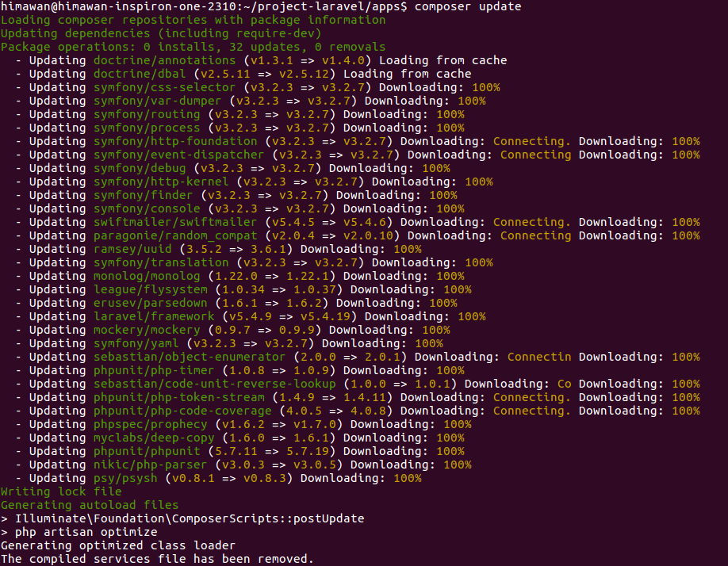Screen dimensions: 728x566
Task: Click the 'Generating autoload files' line
Action: 90,505
